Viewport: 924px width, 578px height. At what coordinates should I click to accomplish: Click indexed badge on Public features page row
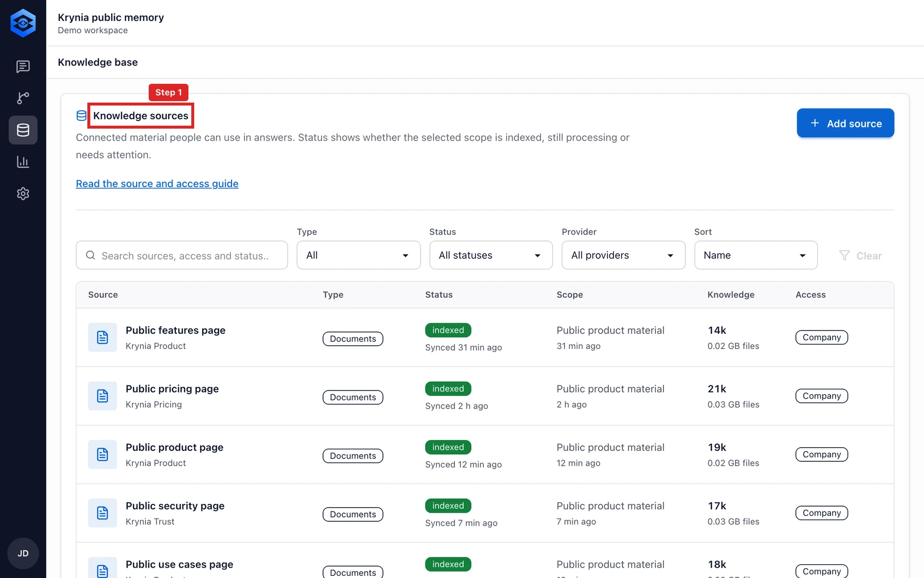point(448,330)
